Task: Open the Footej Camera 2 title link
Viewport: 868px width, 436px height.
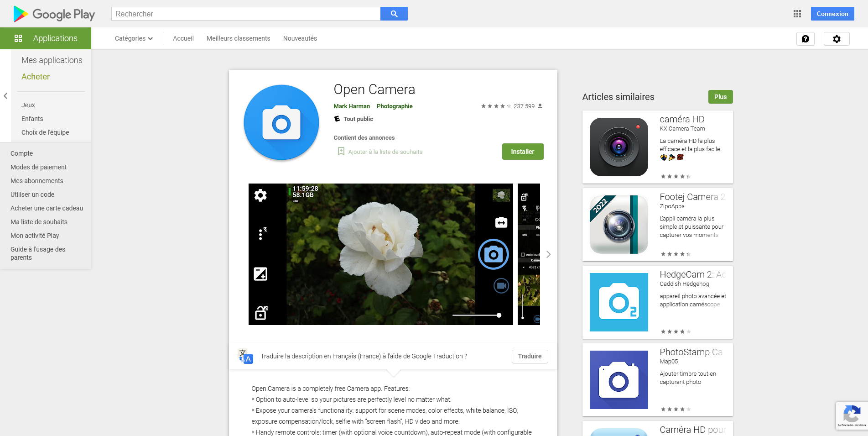Action: point(692,197)
